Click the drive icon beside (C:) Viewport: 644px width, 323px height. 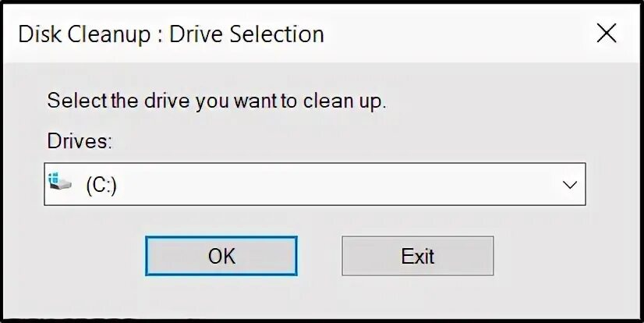pyautogui.click(x=60, y=183)
